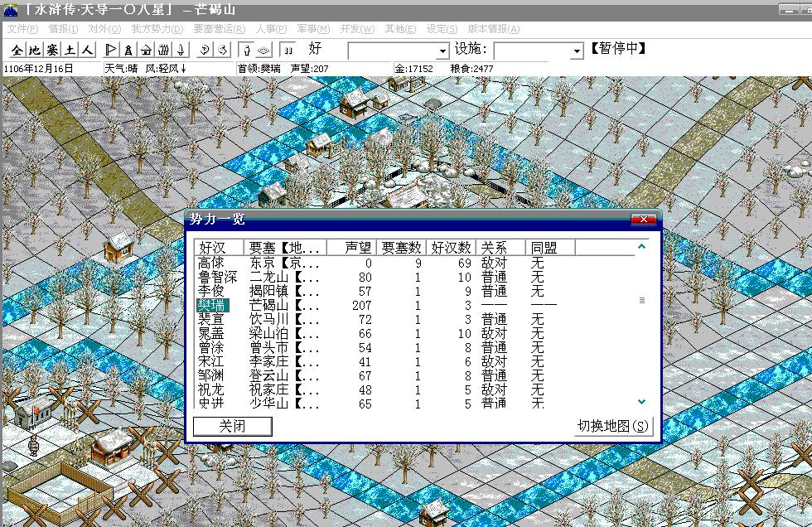The width and height of the screenshot is (812, 527).
Task: Open the 文件(F) menu
Action: [22, 29]
